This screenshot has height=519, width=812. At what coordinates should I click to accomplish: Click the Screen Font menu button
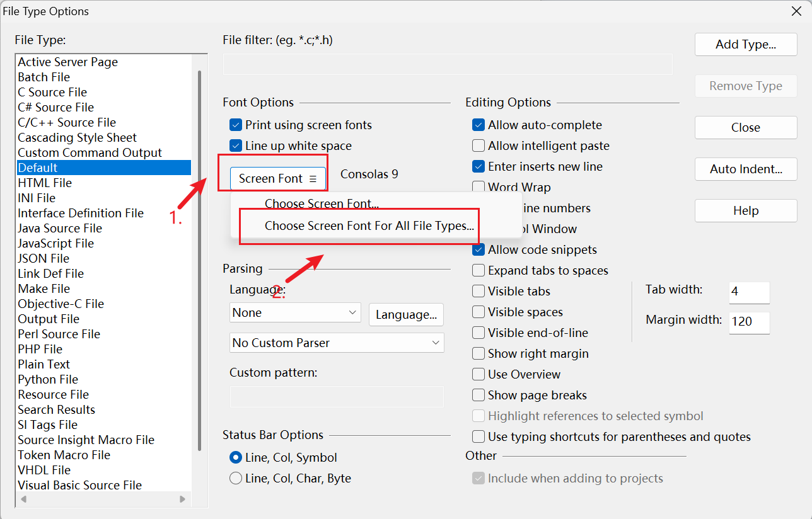pyautogui.click(x=277, y=178)
